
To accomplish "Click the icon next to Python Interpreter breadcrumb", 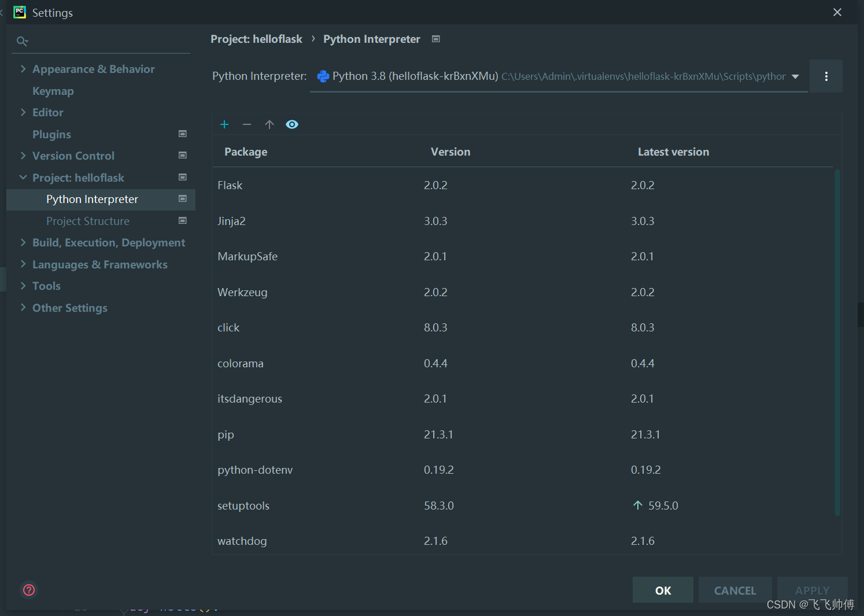I will 436,39.
